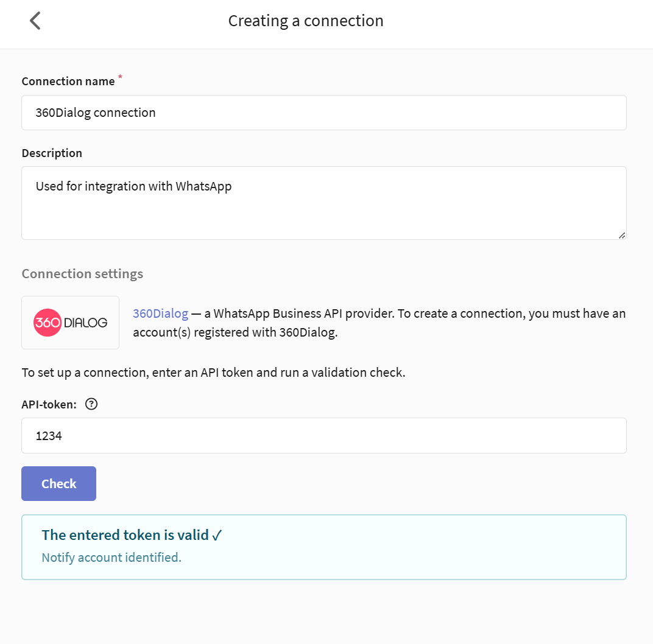Click the Creating a connection page title
The height and width of the screenshot is (644, 653).
pos(306,21)
